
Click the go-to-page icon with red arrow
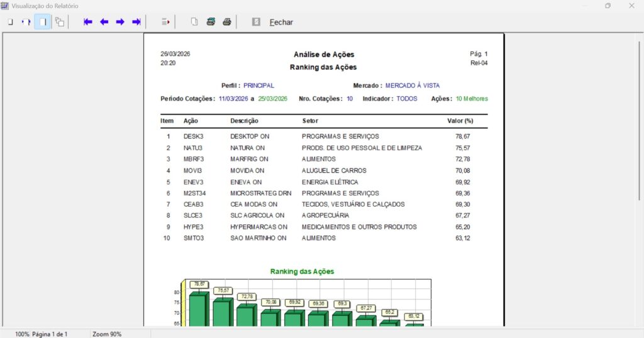pos(165,22)
